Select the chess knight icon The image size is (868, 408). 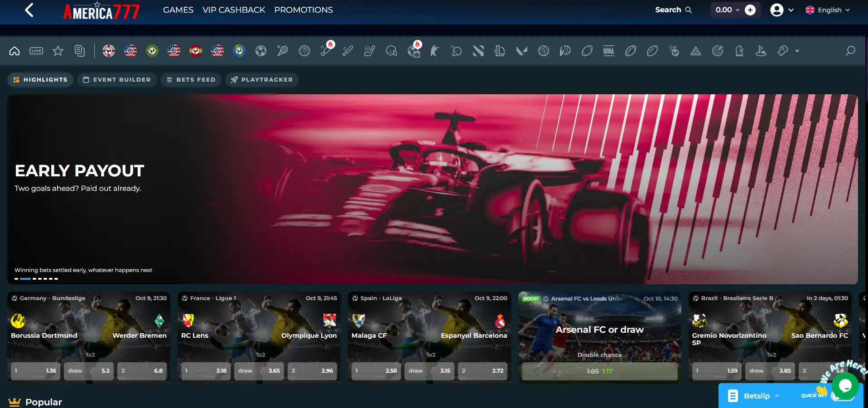coord(739,51)
